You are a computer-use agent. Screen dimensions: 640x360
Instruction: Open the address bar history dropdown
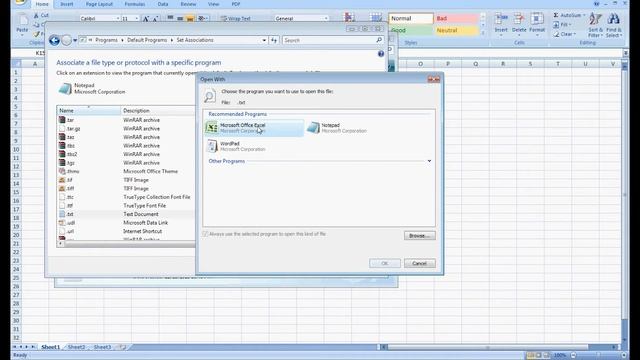[x=264, y=40]
